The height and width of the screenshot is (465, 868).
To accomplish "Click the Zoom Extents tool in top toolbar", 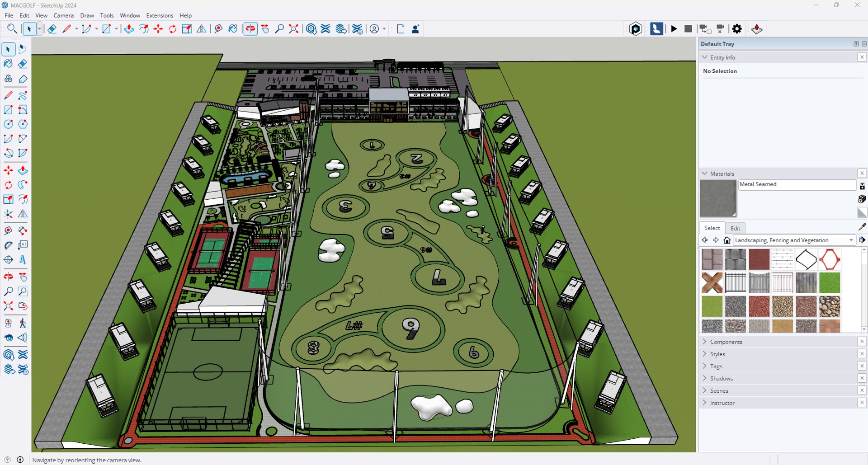I will click(294, 29).
